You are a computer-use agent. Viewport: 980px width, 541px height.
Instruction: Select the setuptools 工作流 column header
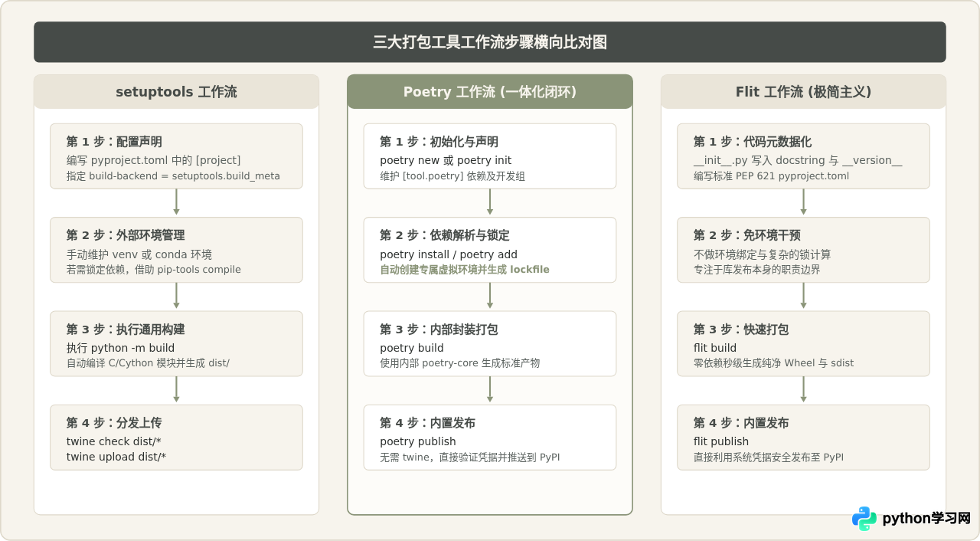176,92
